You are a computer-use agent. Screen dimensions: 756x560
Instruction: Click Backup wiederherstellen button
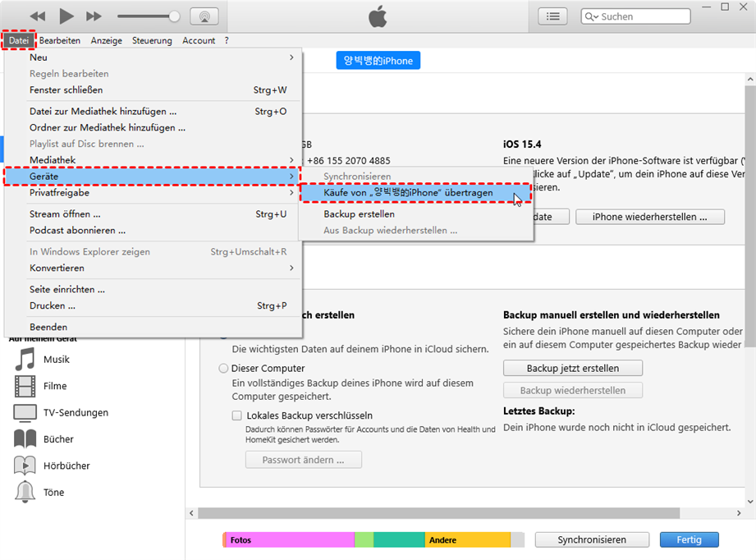[x=573, y=390]
